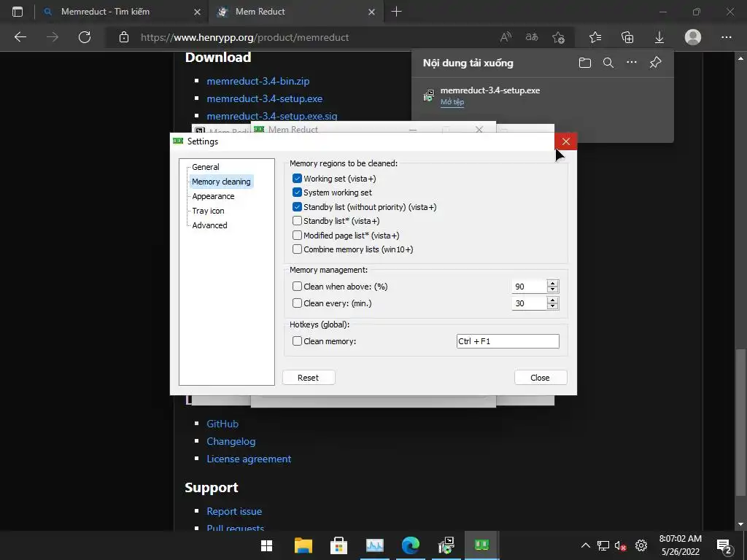The height and width of the screenshot is (560, 747).
Task: View site information lock icon
Action: click(124, 37)
